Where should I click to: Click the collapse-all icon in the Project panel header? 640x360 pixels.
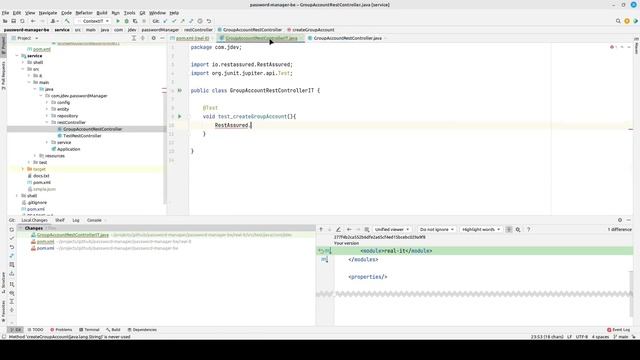point(142,38)
